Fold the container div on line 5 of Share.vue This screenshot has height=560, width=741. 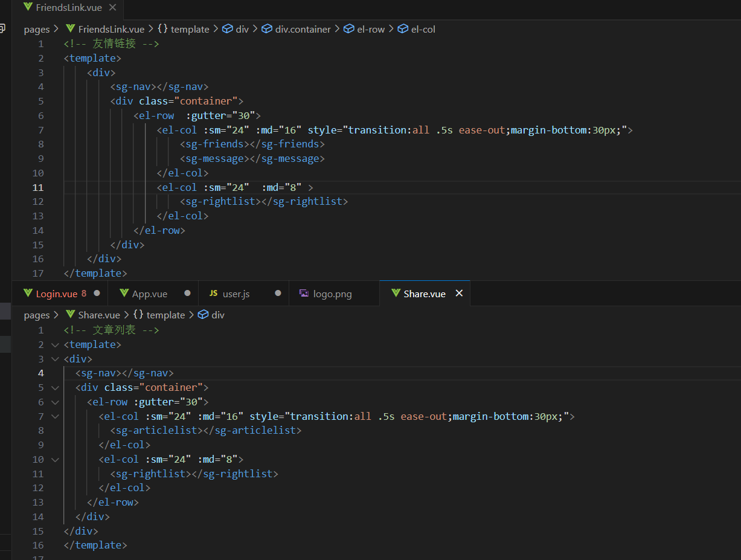click(55, 388)
